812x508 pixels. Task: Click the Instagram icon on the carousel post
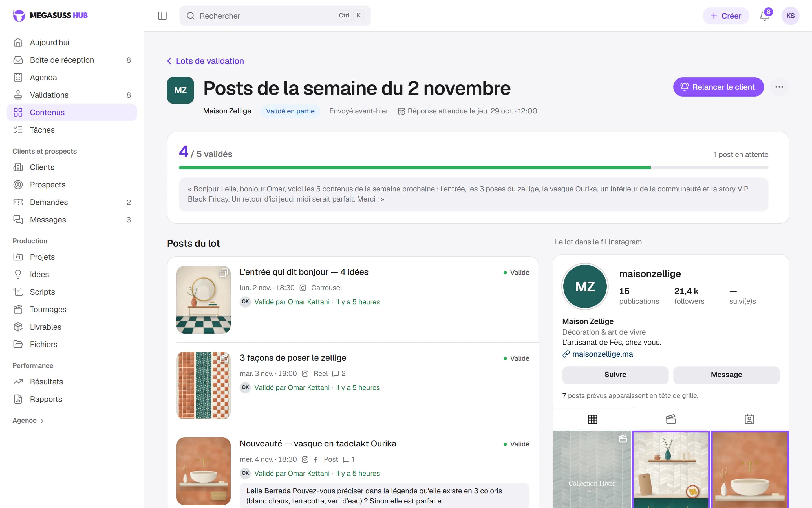[303, 288]
